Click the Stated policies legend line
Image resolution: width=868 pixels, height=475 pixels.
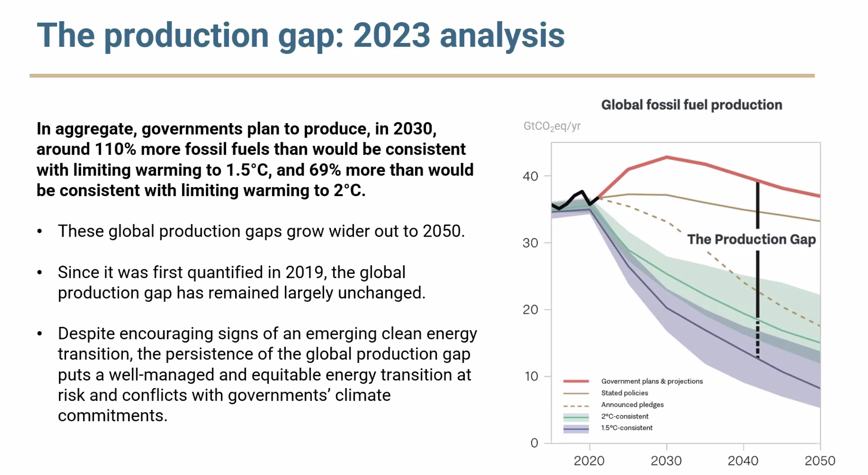(x=576, y=393)
